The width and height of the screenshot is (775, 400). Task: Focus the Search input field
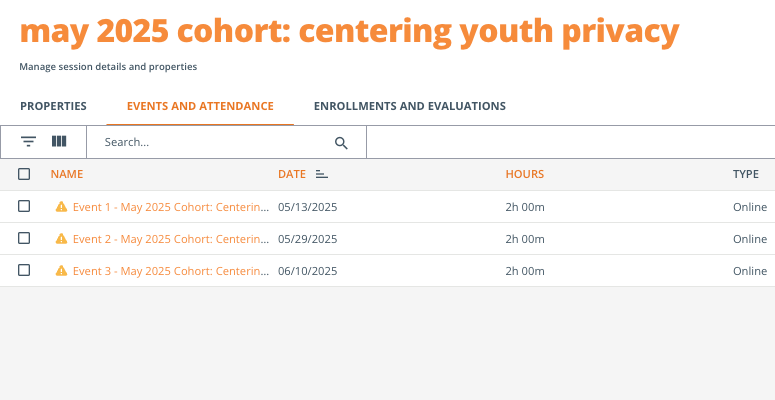[217, 142]
